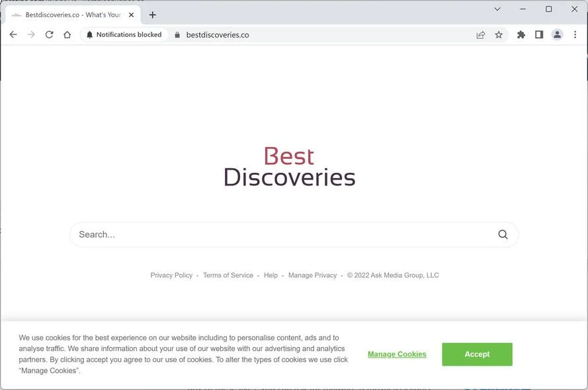Viewport: 588px width, 390px height.
Task: Accept cookies with the green button
Action: point(477,354)
